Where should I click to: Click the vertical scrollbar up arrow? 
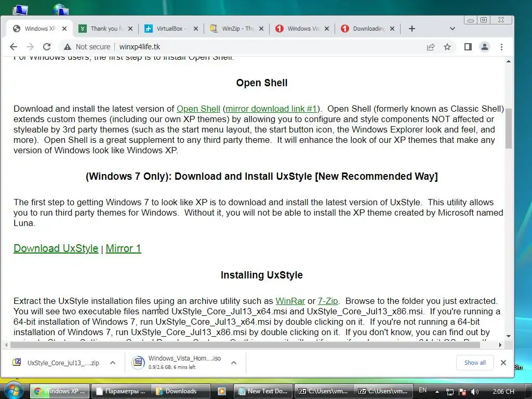(x=508, y=61)
